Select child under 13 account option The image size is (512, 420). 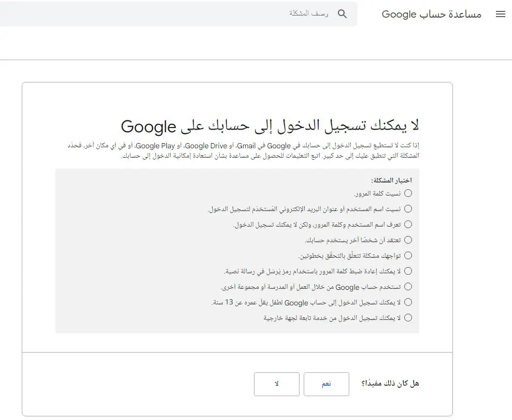coord(408,302)
